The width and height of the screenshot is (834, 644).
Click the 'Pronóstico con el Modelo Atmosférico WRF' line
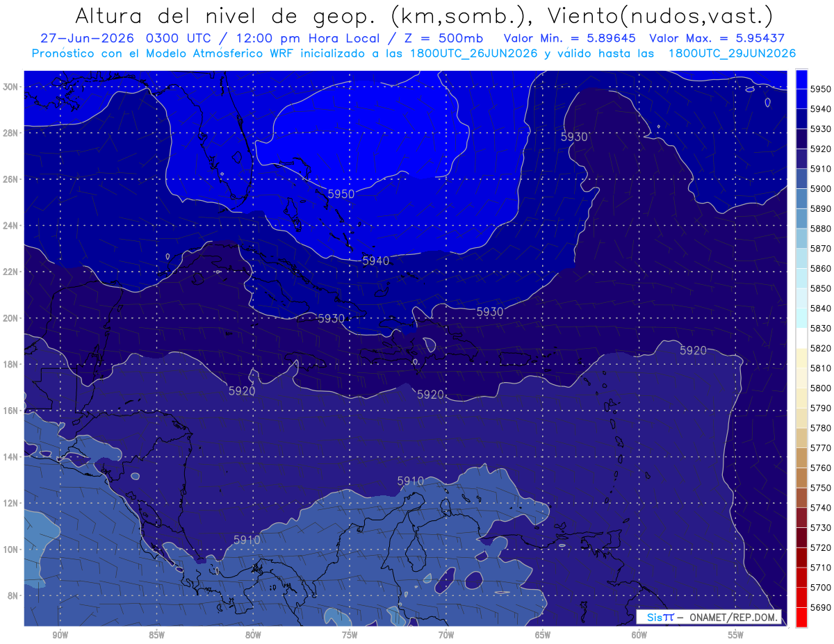163,53
